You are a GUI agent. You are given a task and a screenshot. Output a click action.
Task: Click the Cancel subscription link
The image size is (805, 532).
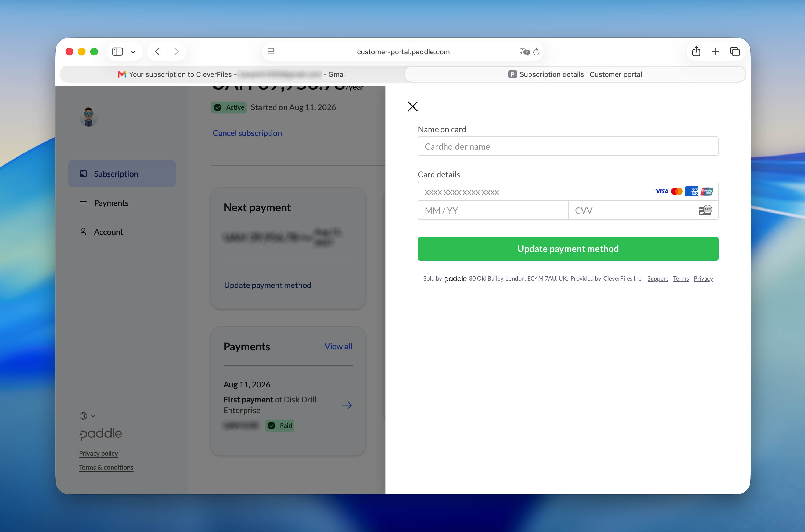point(247,133)
